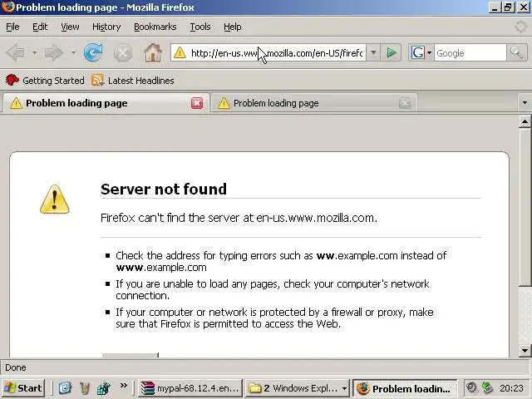Open the forward history dropdown arrow
This screenshot has width=532, height=399.
pyautogui.click(x=73, y=53)
